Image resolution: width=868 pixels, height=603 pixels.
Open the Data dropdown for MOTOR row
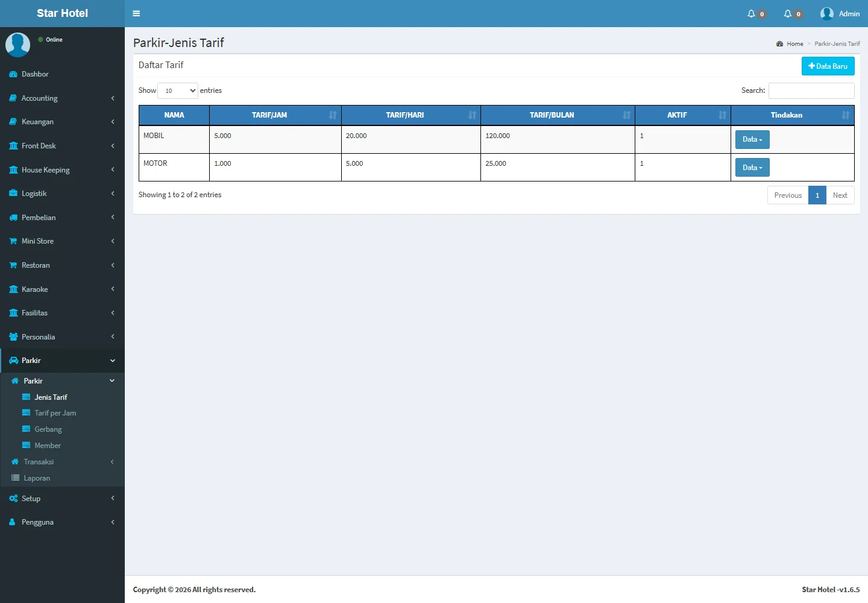point(752,168)
